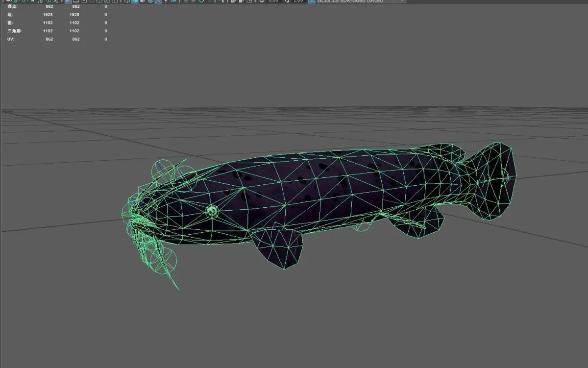Click the shadows display icon
This screenshot has height=368, width=588.
[173, 1]
